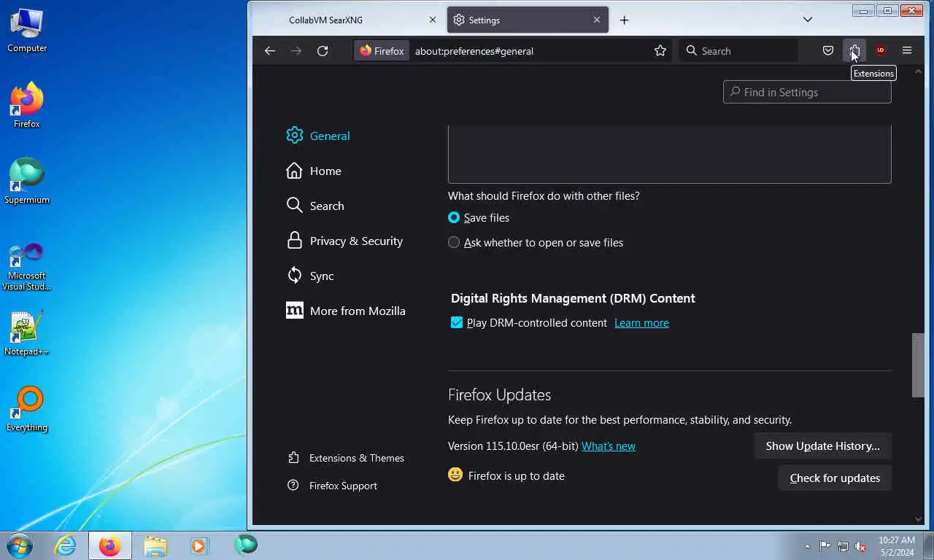Click the Firefox identity badge in address bar
The width and height of the screenshot is (934, 560).
[382, 51]
